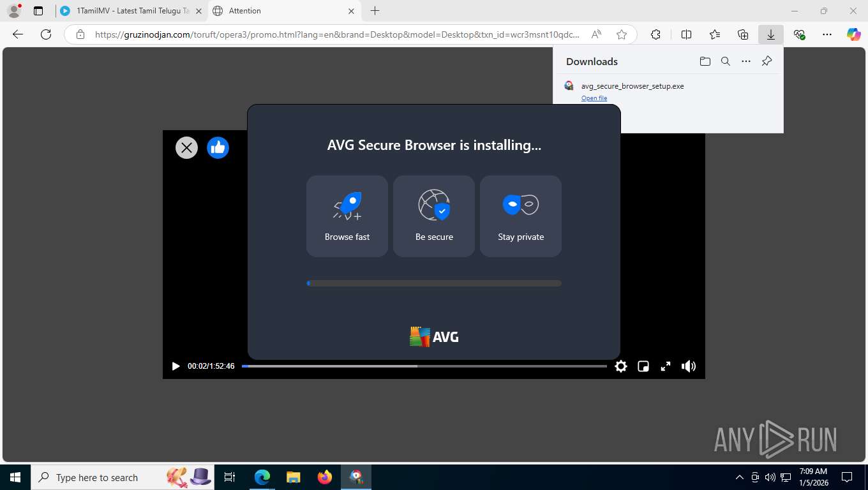Open the Favorites list
Image resolution: width=868 pixels, height=490 pixels.
tap(715, 34)
